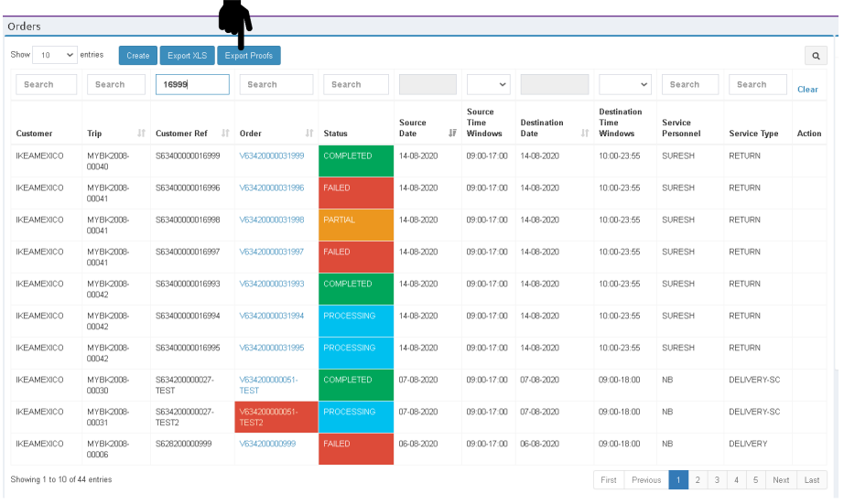Focus the Trip search field
844x504 pixels.
(x=115, y=84)
